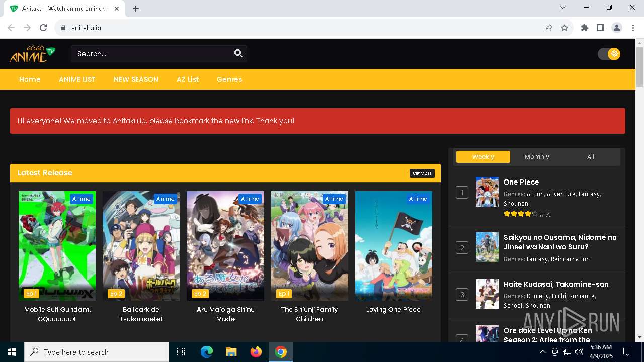Click the GogoAnime TV logo
The height and width of the screenshot is (362, 644).
click(33, 54)
